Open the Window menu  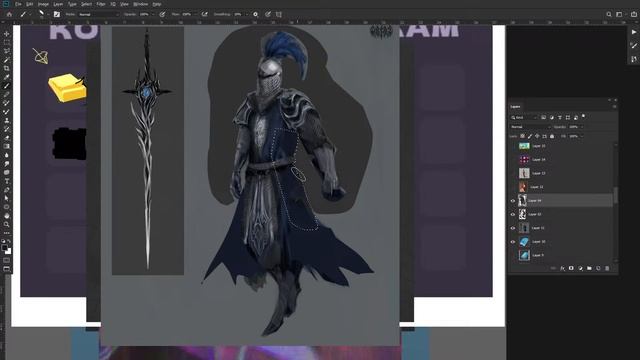point(141,4)
